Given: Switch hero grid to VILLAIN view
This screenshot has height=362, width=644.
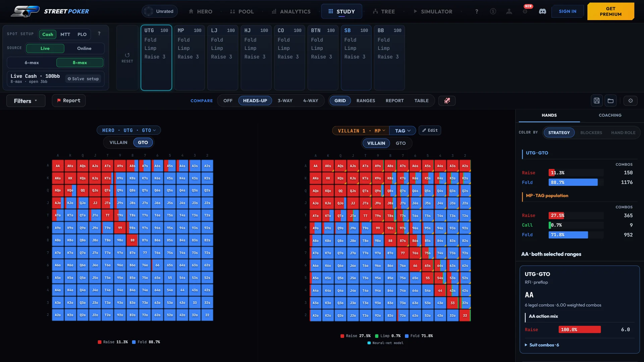Looking at the screenshot, I should (x=118, y=142).
